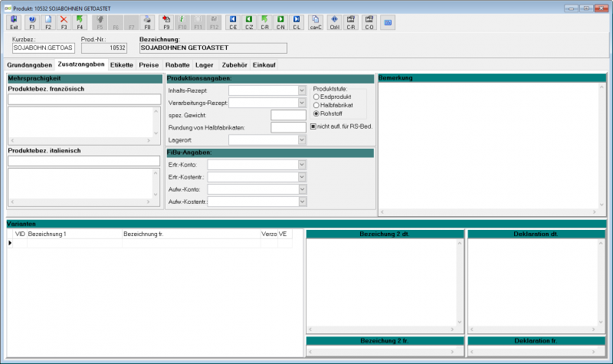This screenshot has width=613, height=364.
Task: Switch to the Zubehör tab
Action: (x=234, y=65)
